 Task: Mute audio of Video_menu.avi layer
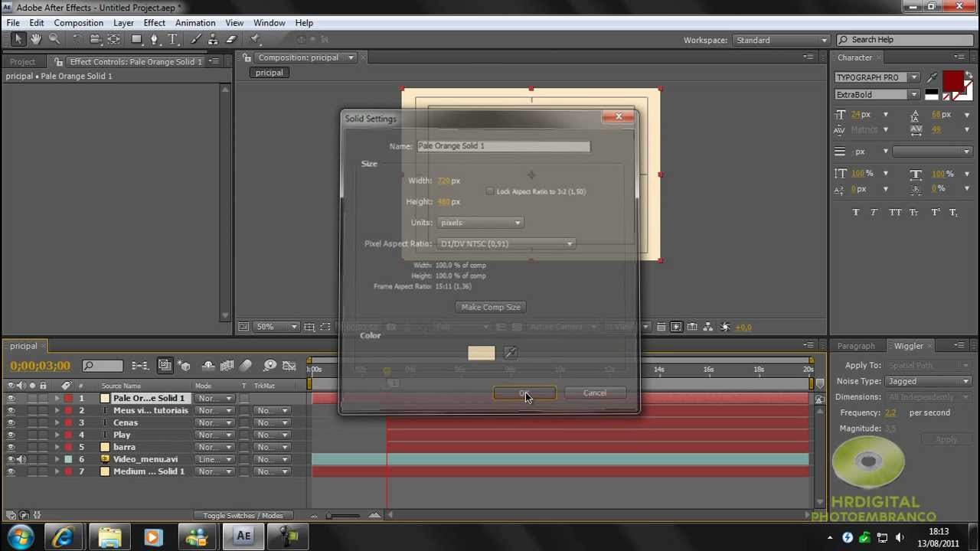21,460
